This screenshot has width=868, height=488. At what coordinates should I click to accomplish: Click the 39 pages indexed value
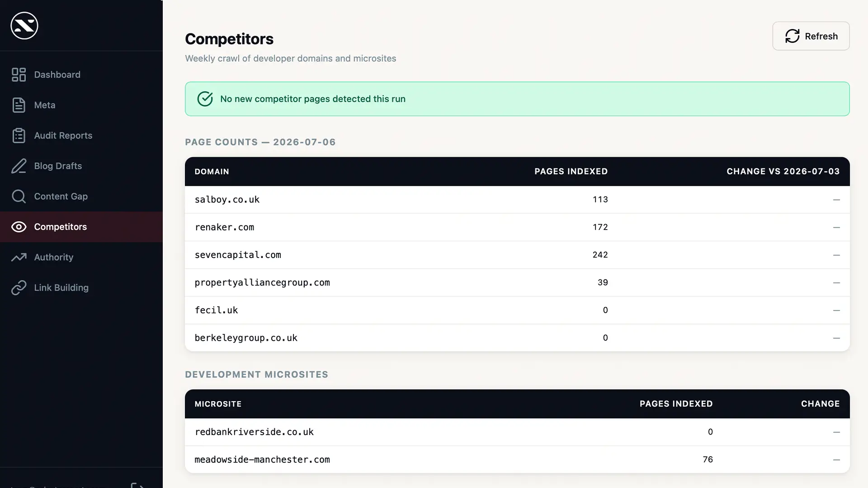click(x=603, y=282)
